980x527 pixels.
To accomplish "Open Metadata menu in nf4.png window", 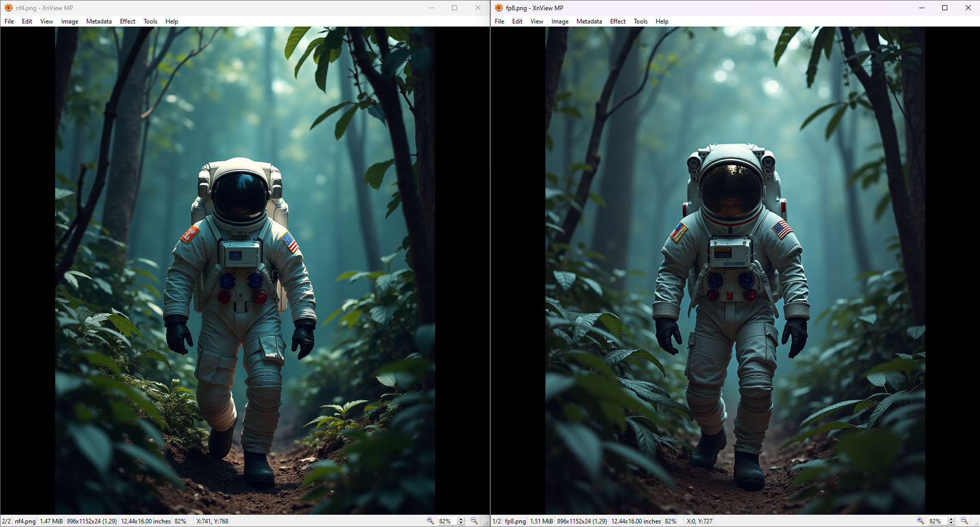I will pyautogui.click(x=99, y=21).
